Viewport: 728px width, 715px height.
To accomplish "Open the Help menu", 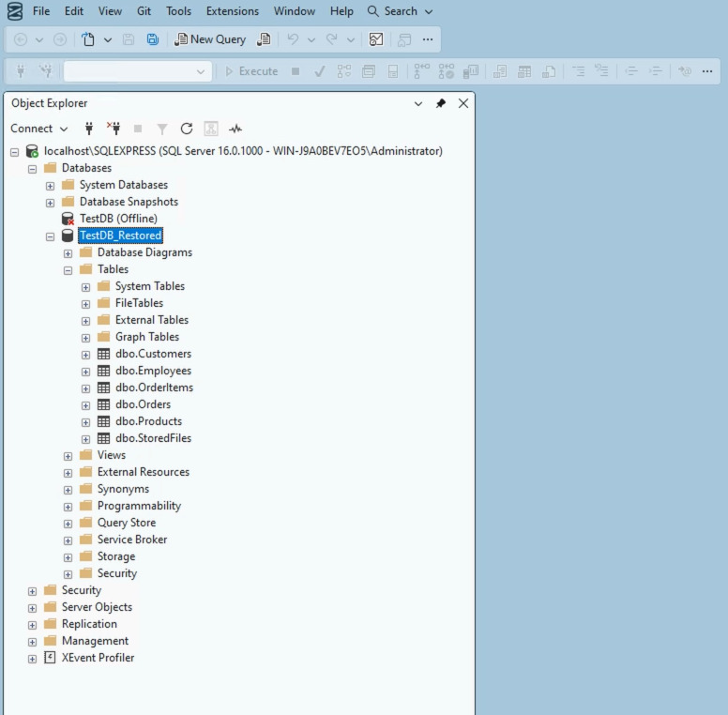I will [x=341, y=11].
